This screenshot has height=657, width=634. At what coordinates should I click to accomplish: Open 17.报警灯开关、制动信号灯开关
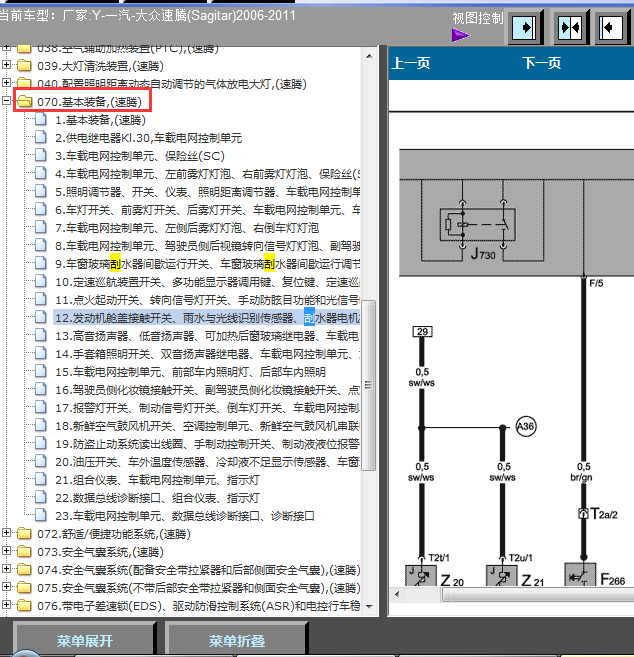207,408
